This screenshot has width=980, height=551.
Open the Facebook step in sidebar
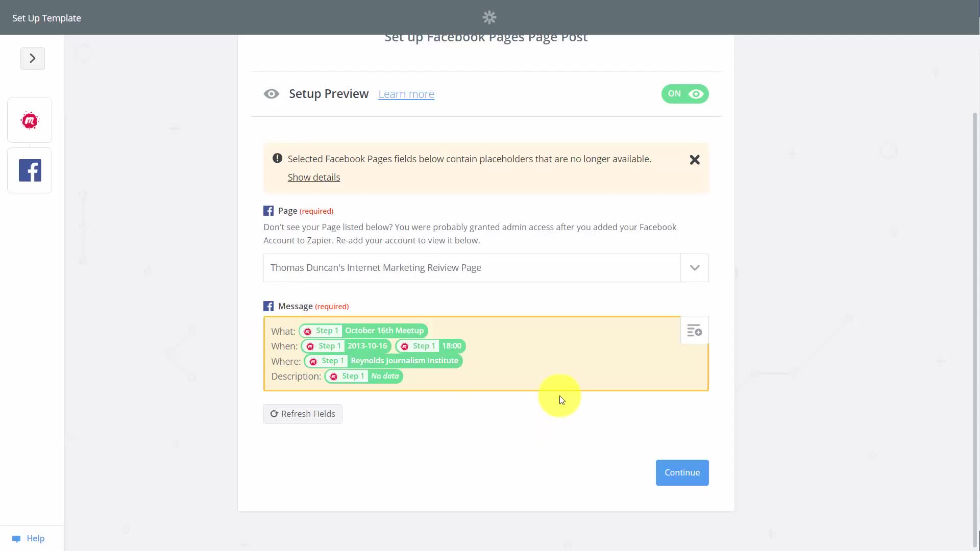(x=30, y=170)
